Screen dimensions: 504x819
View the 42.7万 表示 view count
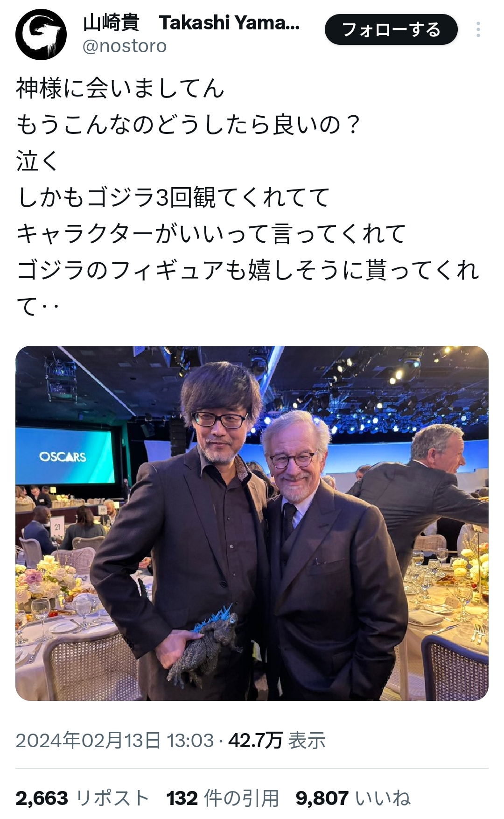point(277,740)
